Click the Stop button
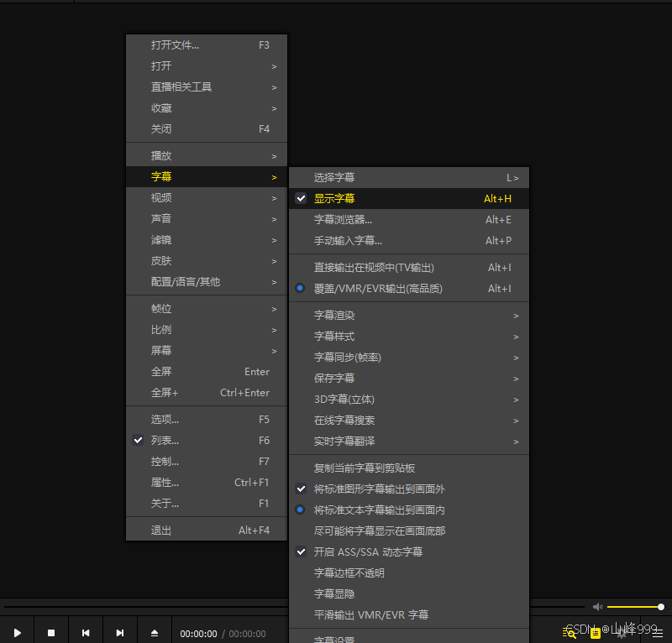Screen dimensions: 672x643 [51, 633]
